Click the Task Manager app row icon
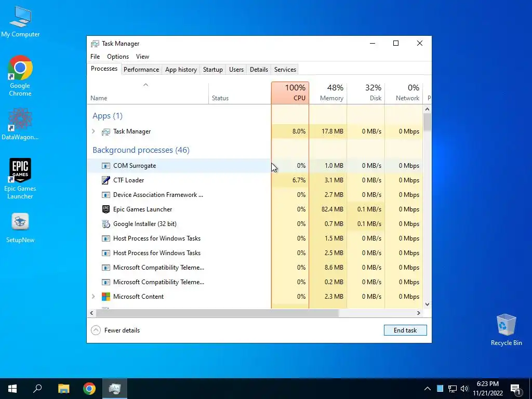 (x=106, y=131)
